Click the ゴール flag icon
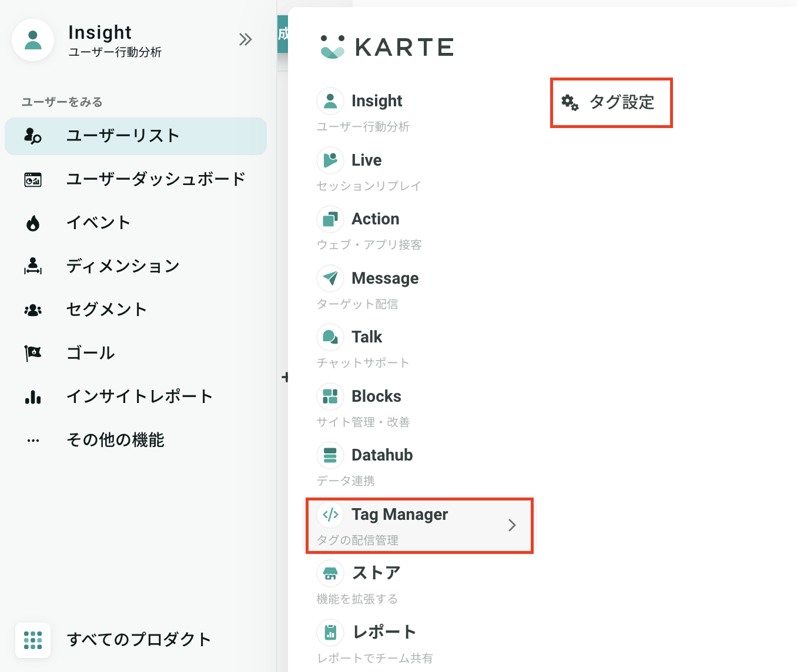797x672 pixels. [33, 354]
